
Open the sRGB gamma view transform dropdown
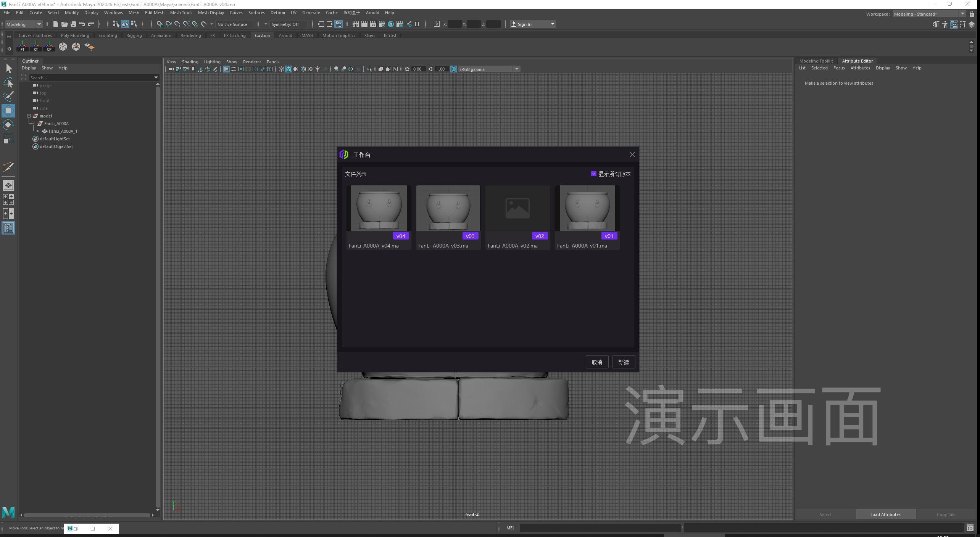tap(489, 69)
